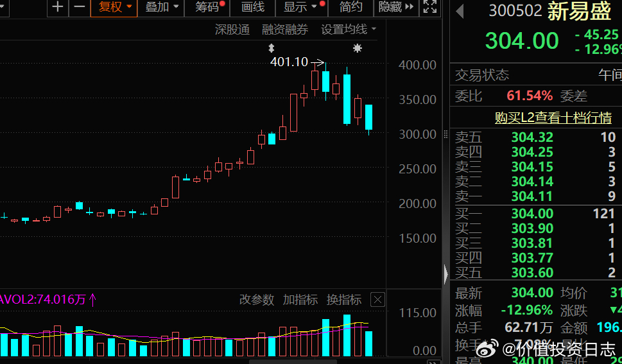This screenshot has height=364, width=622.
Task: Click the plus zoom-in chart button
Action: (x=58, y=7)
